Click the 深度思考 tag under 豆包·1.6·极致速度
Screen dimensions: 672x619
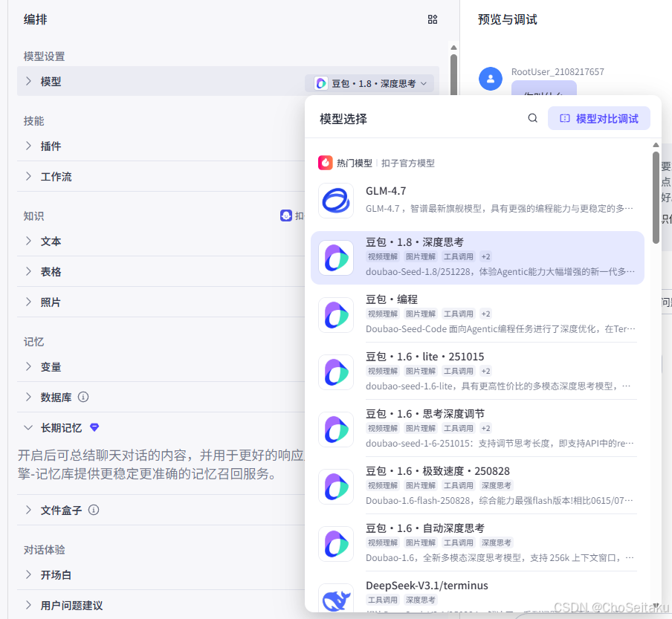coord(497,485)
